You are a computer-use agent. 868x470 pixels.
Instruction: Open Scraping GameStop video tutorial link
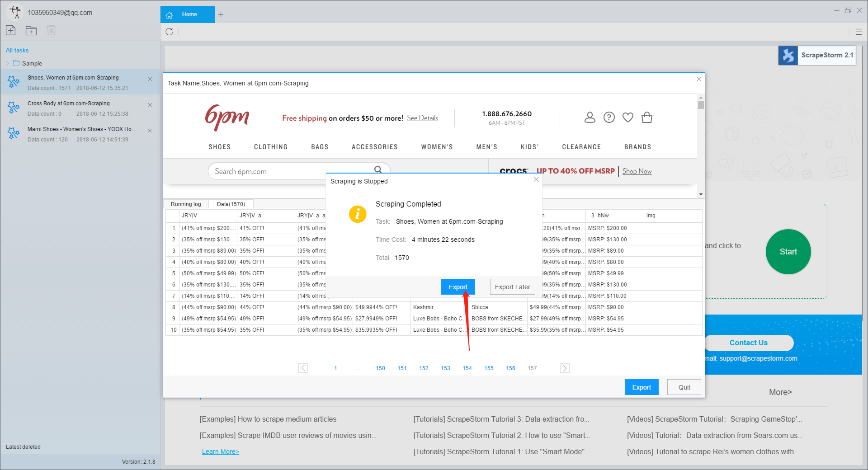point(714,419)
